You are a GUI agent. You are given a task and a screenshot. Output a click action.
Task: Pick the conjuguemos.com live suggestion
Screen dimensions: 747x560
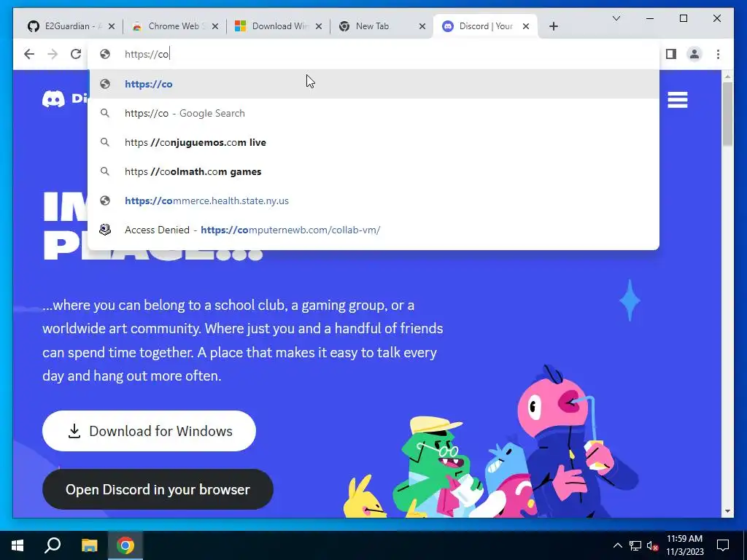click(373, 142)
